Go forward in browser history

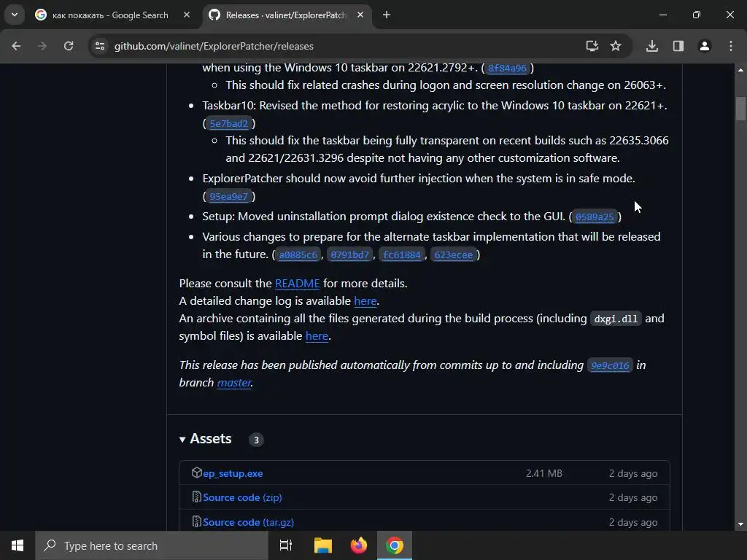(42, 46)
